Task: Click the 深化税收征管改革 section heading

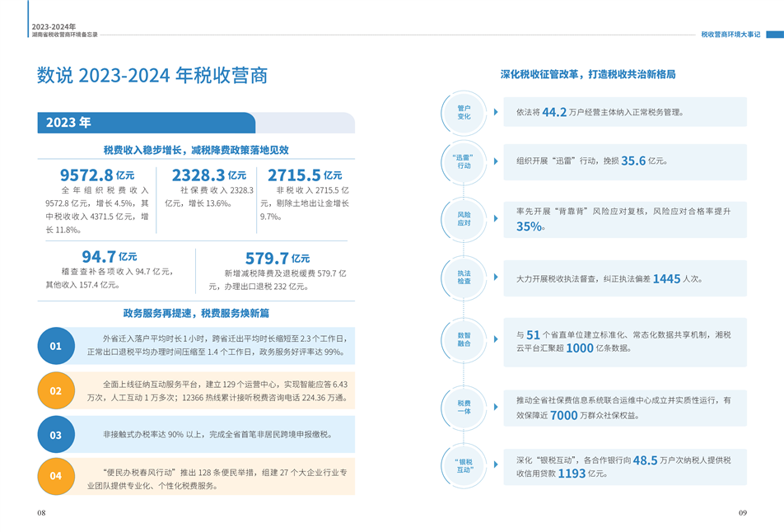Action: [588, 74]
